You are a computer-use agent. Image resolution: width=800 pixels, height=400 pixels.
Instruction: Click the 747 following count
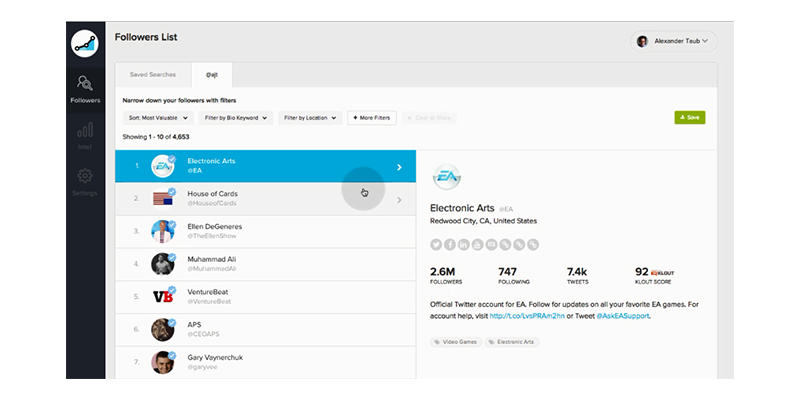click(x=507, y=272)
